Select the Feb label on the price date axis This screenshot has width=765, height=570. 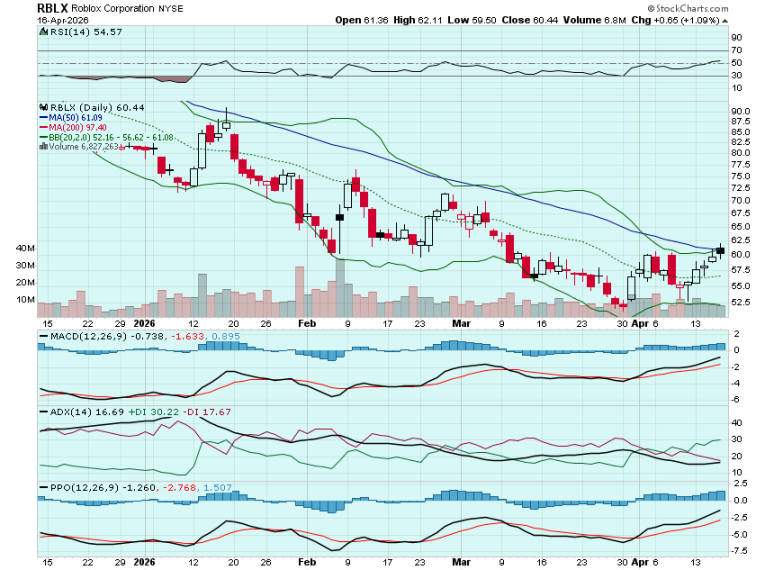tap(307, 324)
